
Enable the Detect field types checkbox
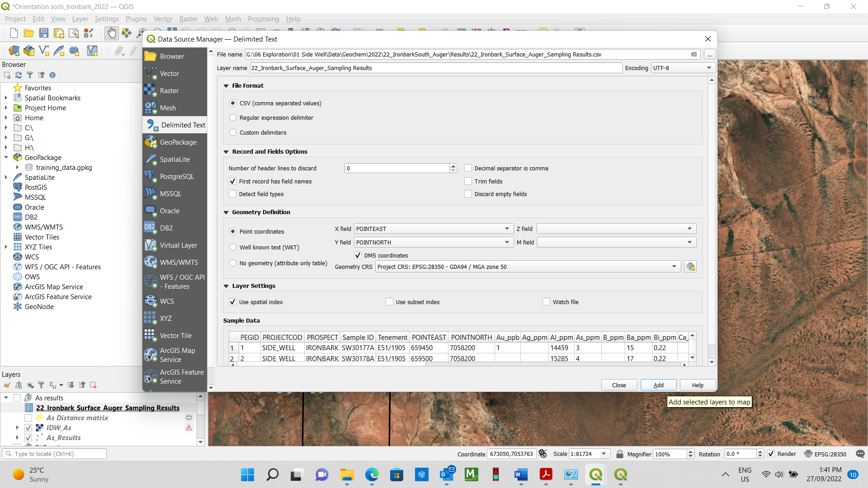point(233,194)
